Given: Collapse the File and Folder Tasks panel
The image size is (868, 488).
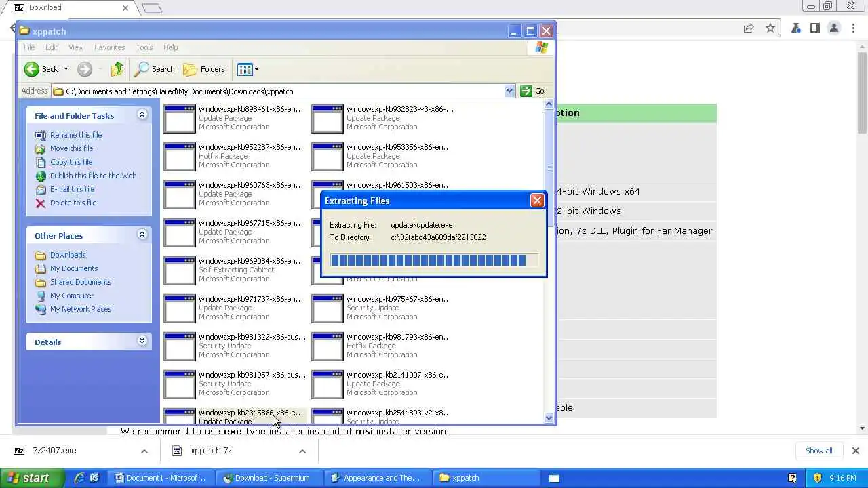Looking at the screenshot, I should point(142,115).
